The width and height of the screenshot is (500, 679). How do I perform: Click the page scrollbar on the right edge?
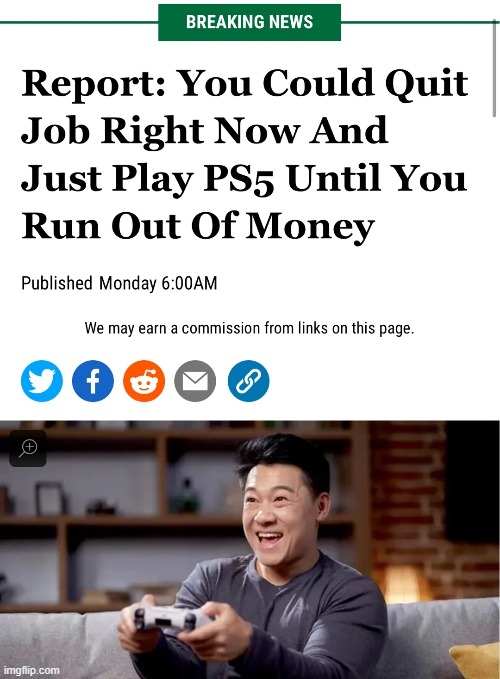point(494,68)
